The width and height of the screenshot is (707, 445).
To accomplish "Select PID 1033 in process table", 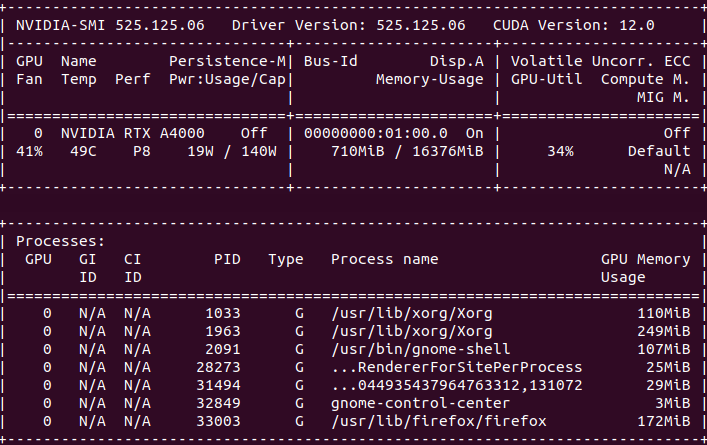I will (x=223, y=313).
